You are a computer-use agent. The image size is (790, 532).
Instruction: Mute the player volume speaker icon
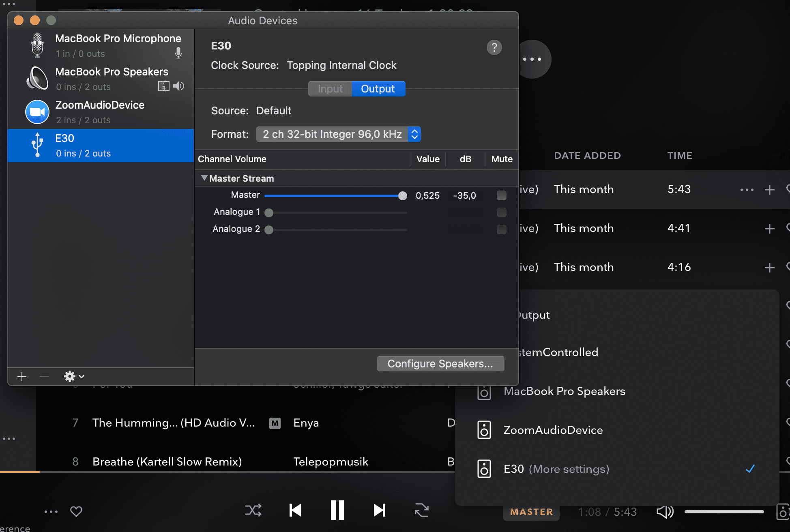click(x=665, y=512)
